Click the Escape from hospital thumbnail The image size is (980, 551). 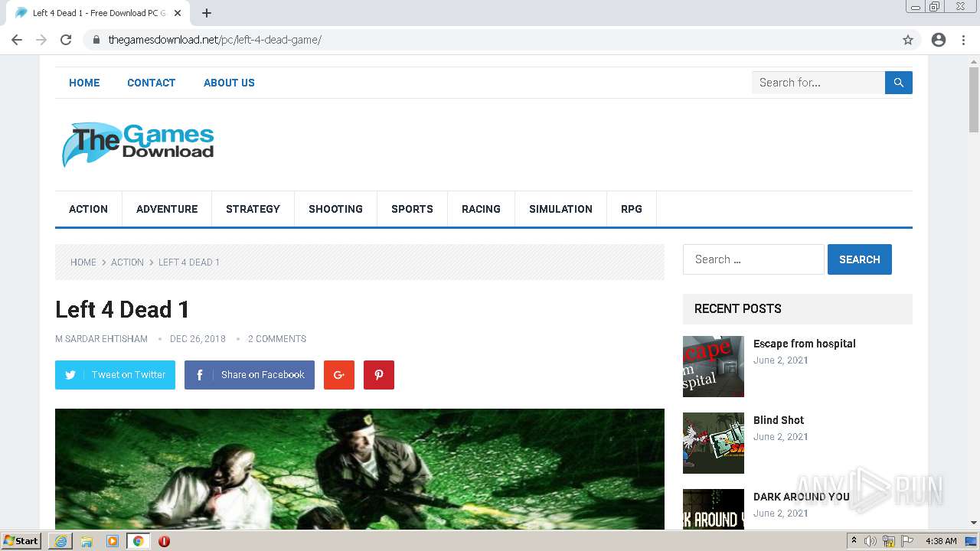tap(714, 367)
